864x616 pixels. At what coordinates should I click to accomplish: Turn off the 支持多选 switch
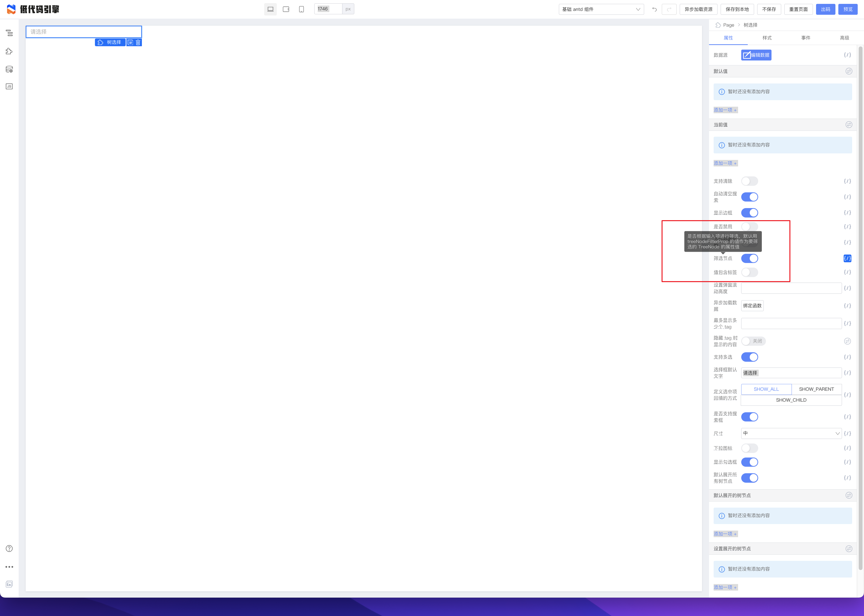(x=749, y=357)
